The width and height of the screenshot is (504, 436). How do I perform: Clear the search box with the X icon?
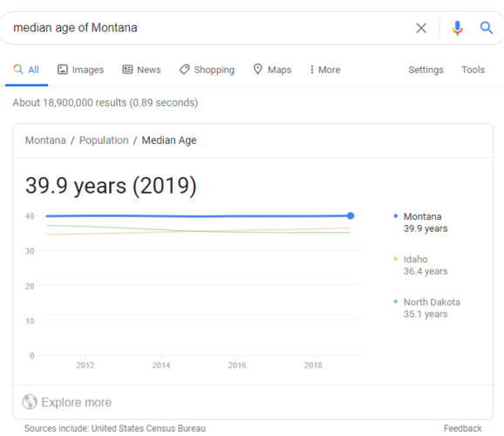pyautogui.click(x=421, y=28)
